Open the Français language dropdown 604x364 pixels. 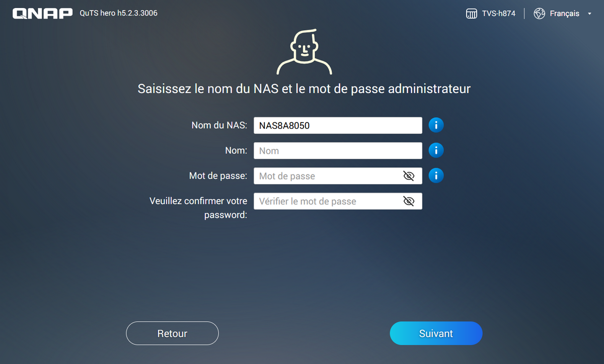point(564,14)
